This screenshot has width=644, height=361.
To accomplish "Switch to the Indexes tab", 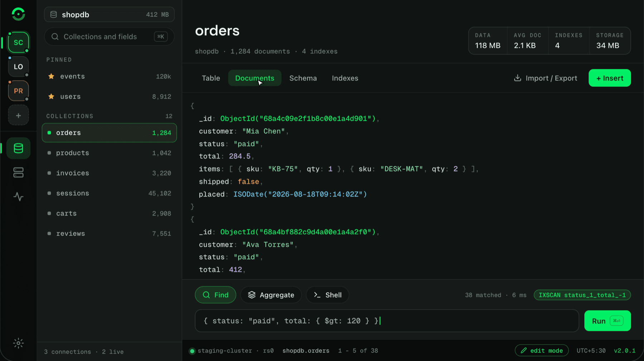I will click(x=345, y=78).
